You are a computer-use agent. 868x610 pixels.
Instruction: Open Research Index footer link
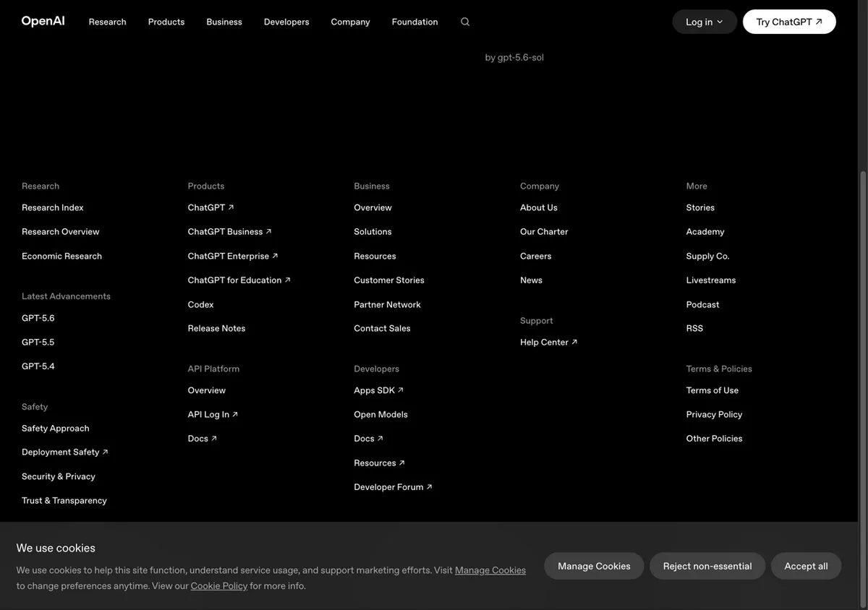click(x=53, y=207)
